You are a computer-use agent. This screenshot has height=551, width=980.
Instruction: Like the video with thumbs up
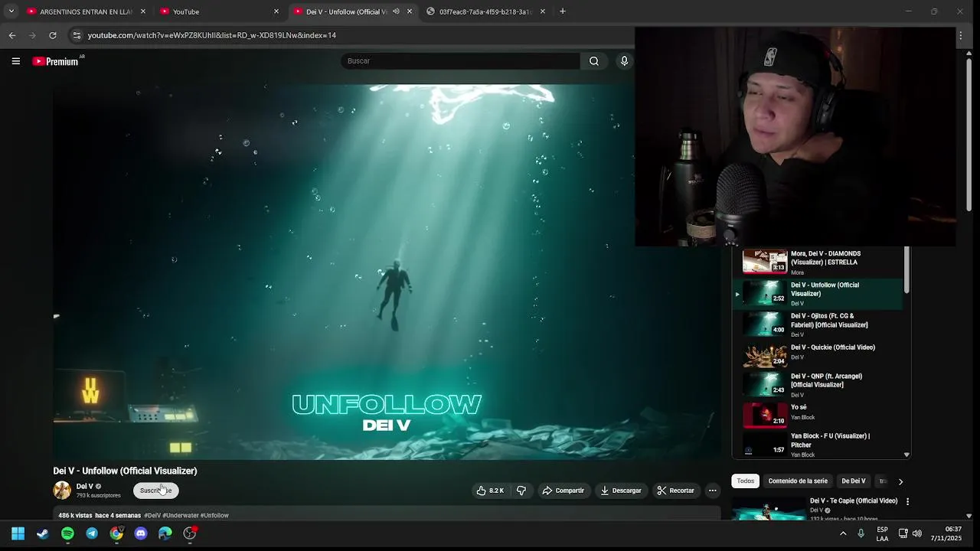pyautogui.click(x=490, y=491)
